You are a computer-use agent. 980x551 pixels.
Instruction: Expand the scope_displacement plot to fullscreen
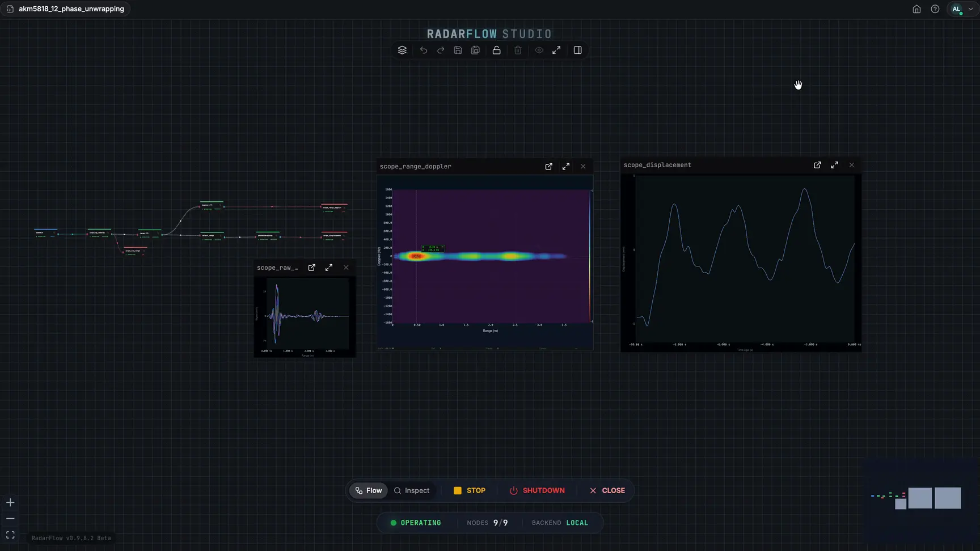pyautogui.click(x=834, y=165)
